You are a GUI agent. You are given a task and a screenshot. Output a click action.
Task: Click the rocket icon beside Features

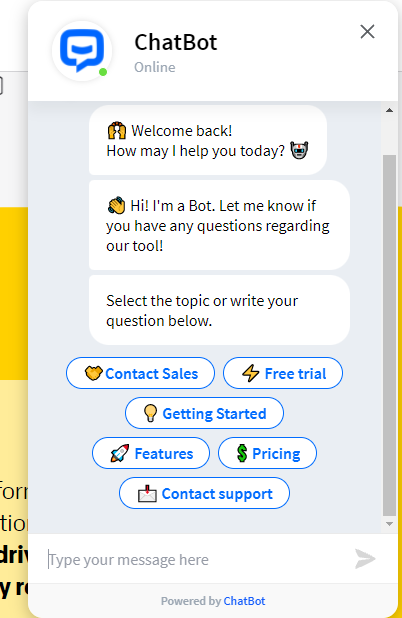coord(120,453)
